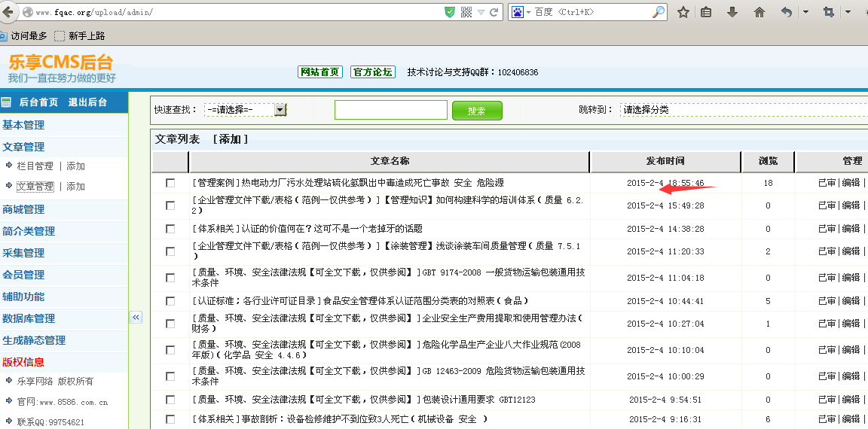
Task: Open the 快速查找 =请选择= dropdown
Action: pyautogui.click(x=245, y=110)
